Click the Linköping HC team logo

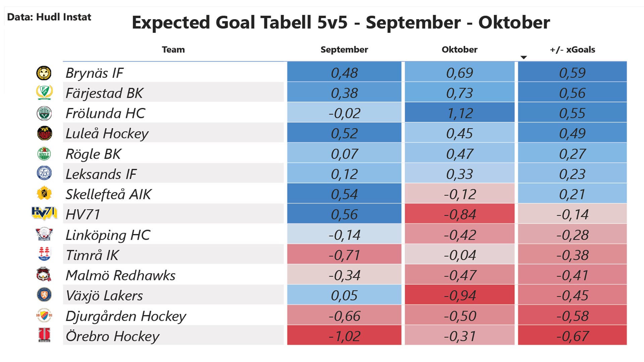click(x=44, y=234)
